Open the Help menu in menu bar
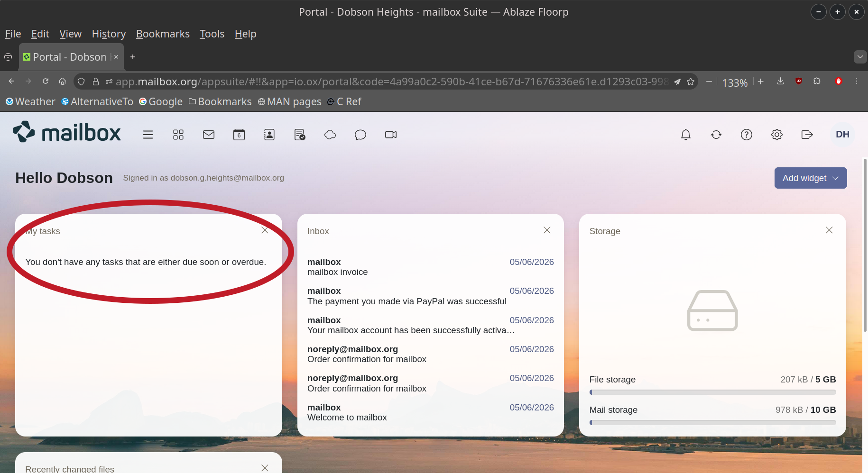The height and width of the screenshot is (473, 868). pos(246,34)
